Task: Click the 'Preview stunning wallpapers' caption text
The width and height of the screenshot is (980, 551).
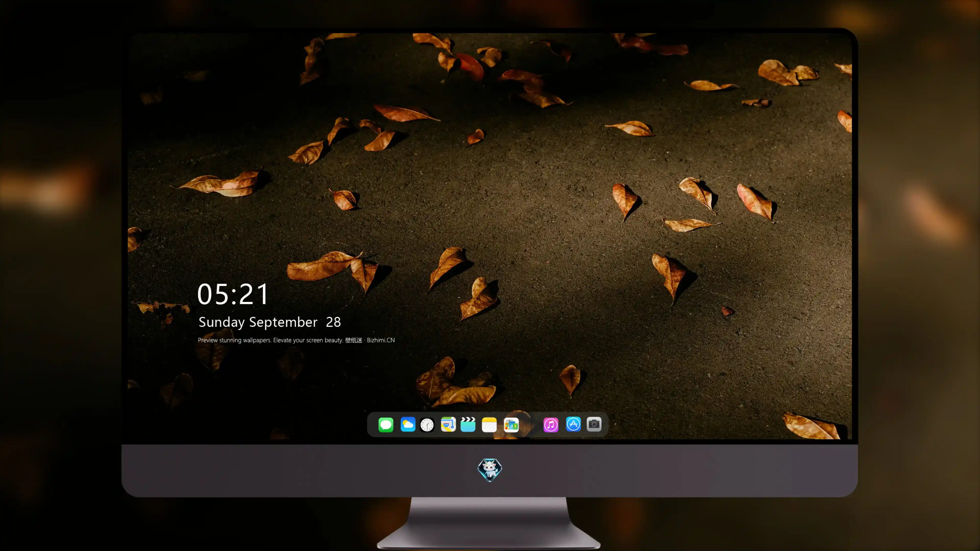Action: (x=296, y=340)
